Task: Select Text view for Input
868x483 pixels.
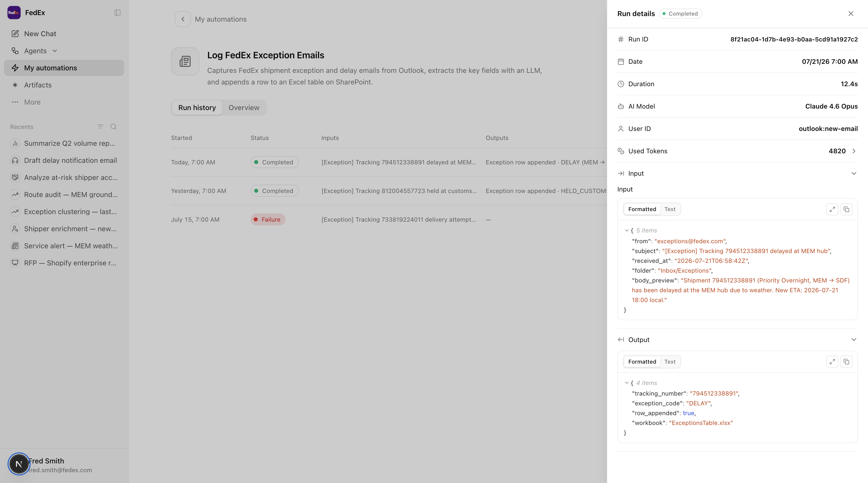Action: click(670, 209)
